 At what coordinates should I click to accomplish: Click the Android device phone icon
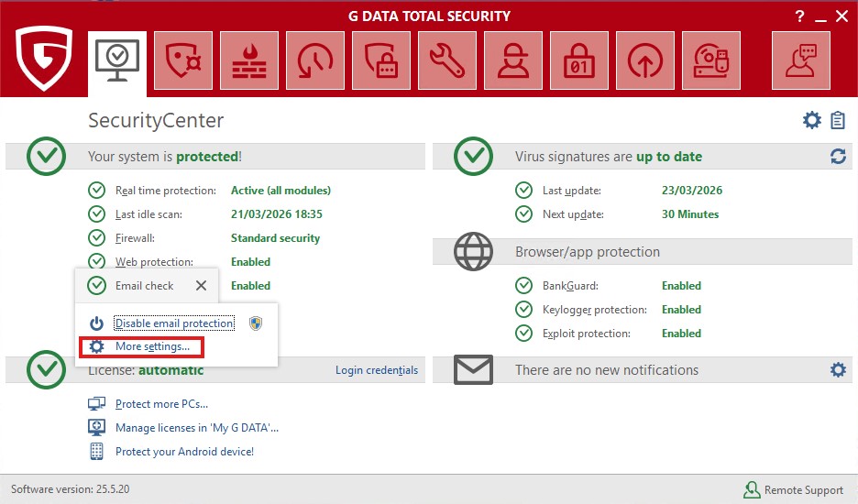click(x=97, y=452)
